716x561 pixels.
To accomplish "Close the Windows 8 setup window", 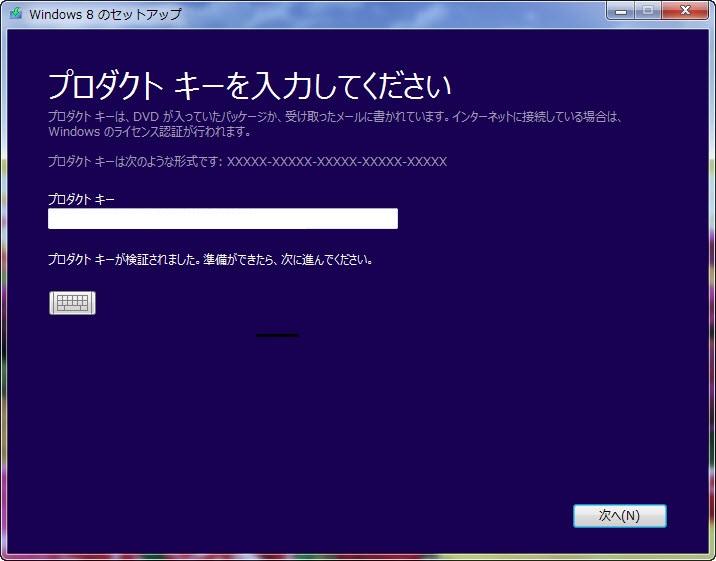I will (x=685, y=10).
